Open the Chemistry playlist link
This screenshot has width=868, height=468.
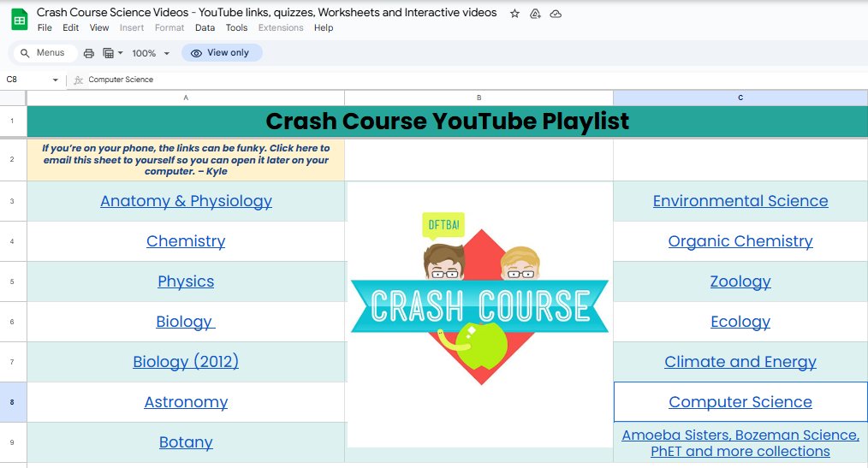186,241
